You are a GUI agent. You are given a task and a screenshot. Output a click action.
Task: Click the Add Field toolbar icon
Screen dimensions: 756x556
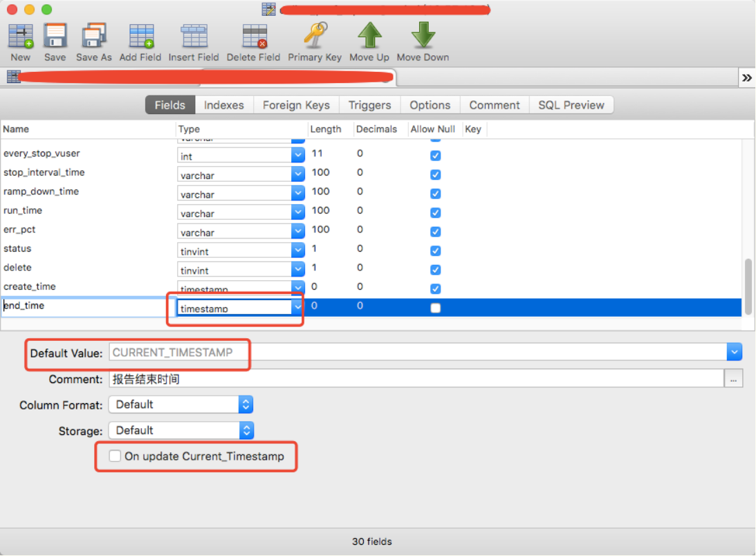[x=140, y=36]
